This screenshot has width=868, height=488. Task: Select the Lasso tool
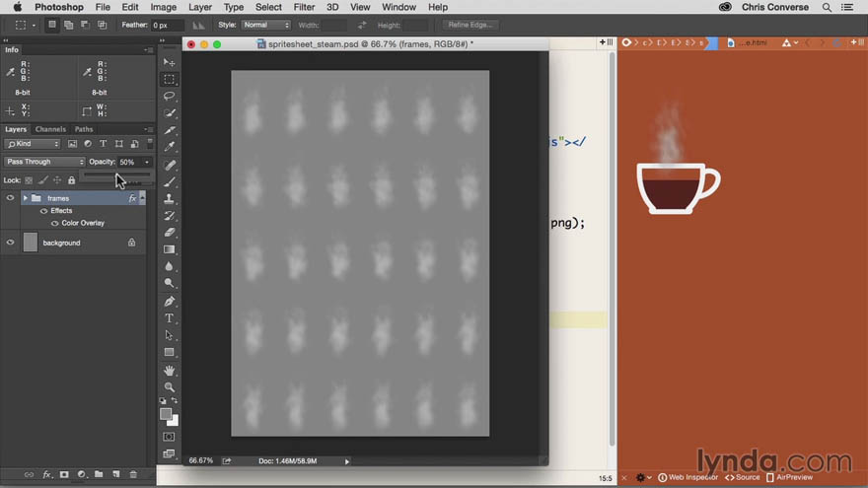coord(170,96)
